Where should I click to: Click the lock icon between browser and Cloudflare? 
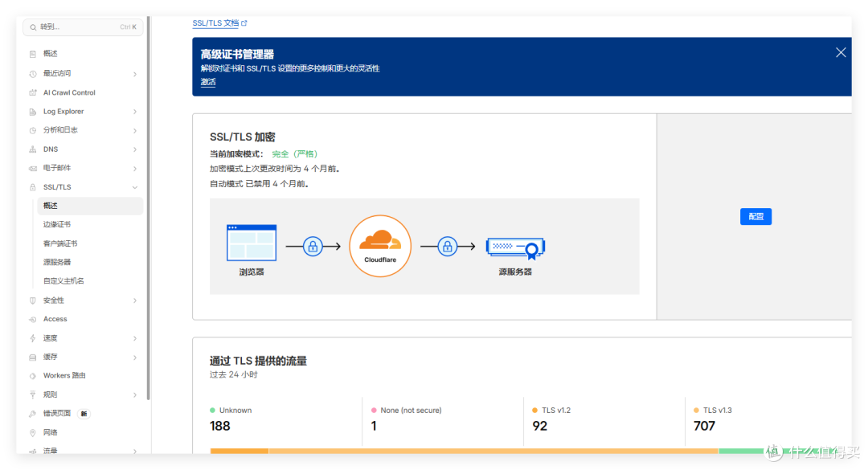click(x=313, y=247)
